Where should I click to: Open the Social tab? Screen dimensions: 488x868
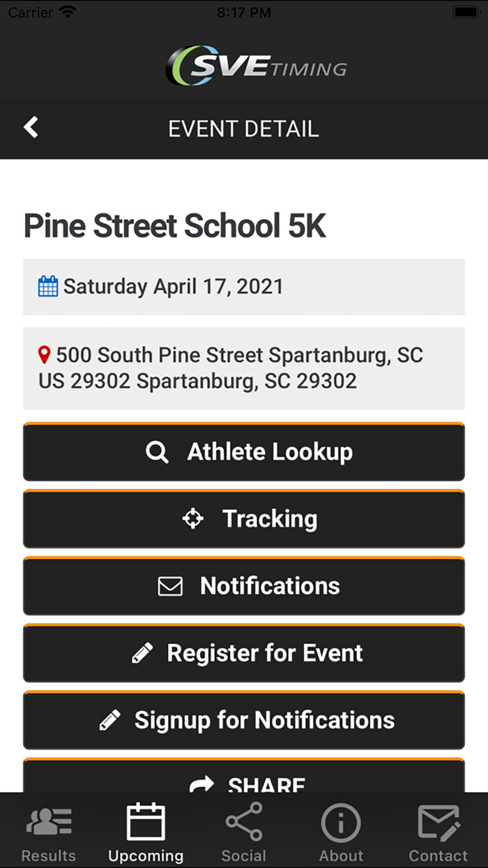pos(244,832)
